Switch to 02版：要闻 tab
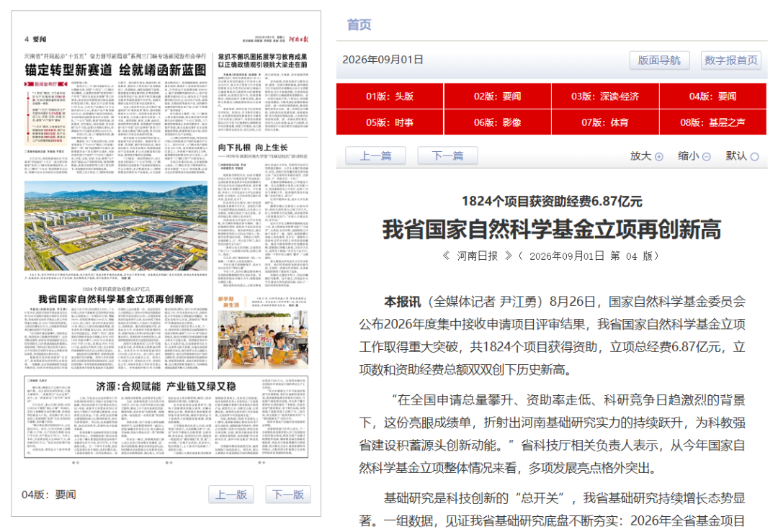The height and width of the screenshot is (532, 778). tap(497, 96)
